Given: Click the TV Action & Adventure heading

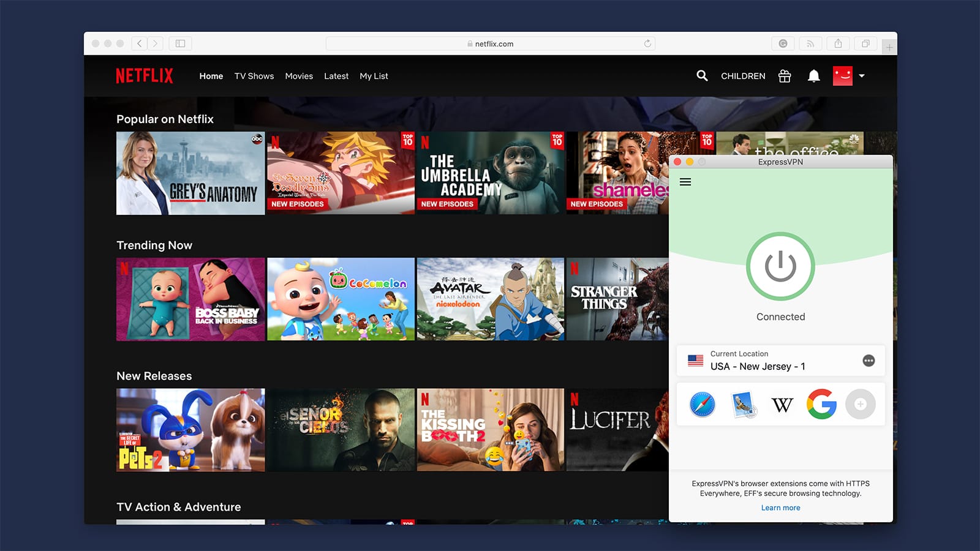Looking at the screenshot, I should (179, 507).
